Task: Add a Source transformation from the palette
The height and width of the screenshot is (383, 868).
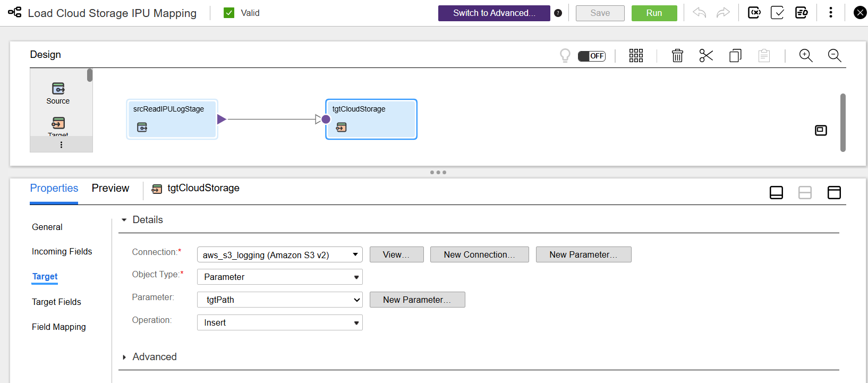Action: coord(58,93)
